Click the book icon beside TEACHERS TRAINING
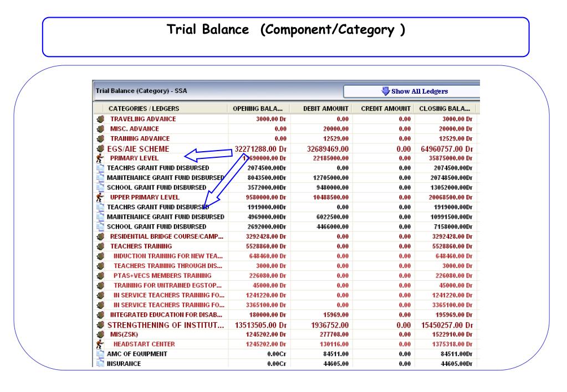The image size is (567, 392). point(100,246)
